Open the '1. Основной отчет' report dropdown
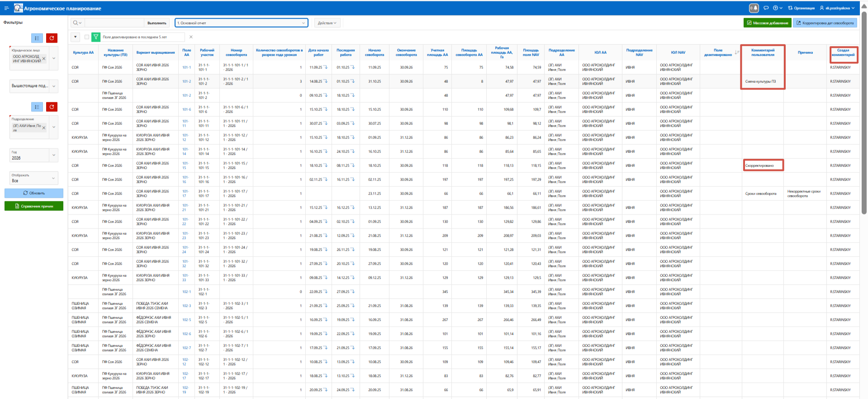Image resolution: width=868 pixels, height=399 pixels. [241, 23]
